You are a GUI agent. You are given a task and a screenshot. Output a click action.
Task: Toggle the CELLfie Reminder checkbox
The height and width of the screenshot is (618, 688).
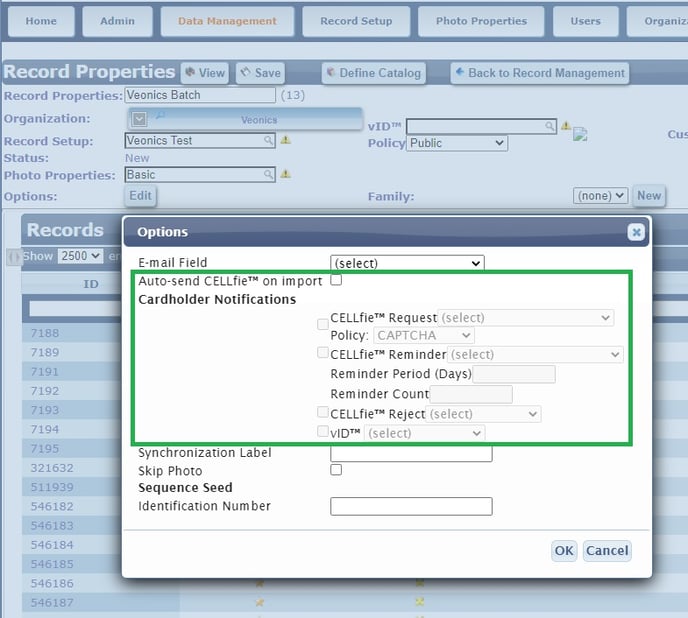pos(323,352)
